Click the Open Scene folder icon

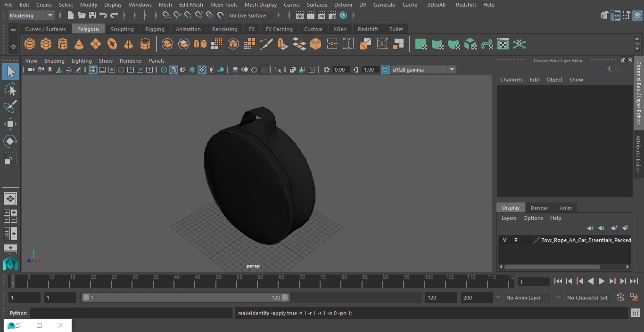pos(82,16)
